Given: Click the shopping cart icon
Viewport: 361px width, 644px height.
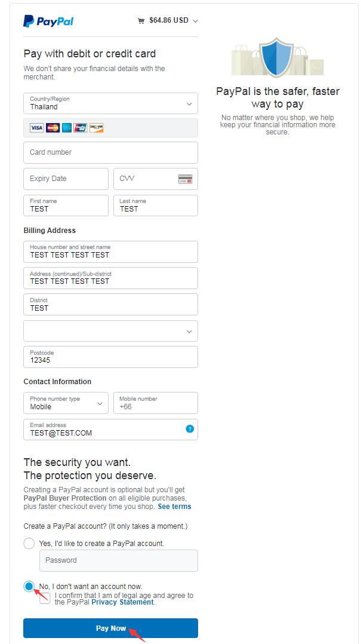Looking at the screenshot, I should pos(141,21).
